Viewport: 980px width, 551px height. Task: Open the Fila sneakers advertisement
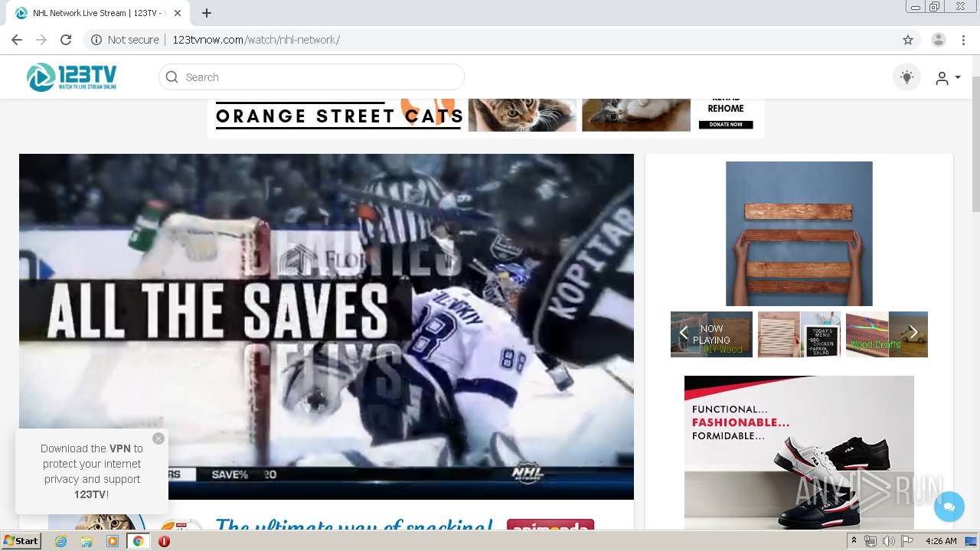click(799, 452)
